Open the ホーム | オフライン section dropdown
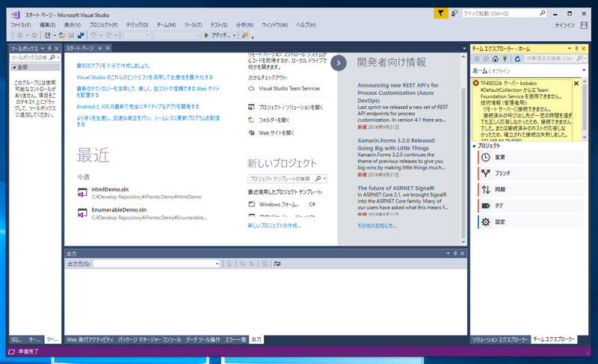Viewport: 598px width, 364px height. (x=584, y=70)
